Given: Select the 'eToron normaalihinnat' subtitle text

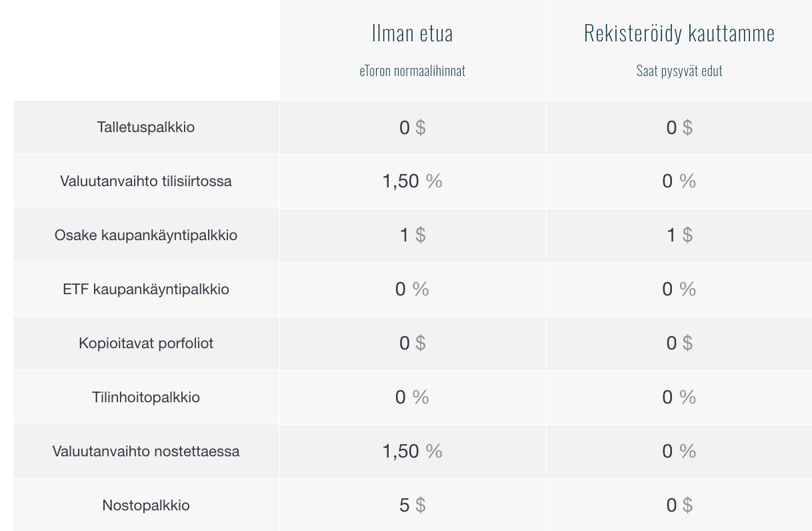Looking at the screenshot, I should click(x=412, y=71).
